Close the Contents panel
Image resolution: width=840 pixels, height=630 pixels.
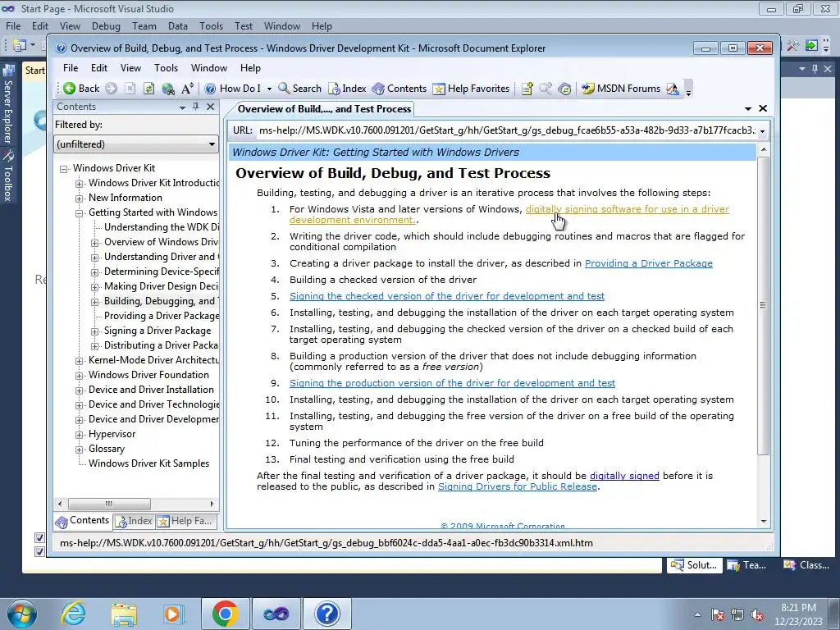[211, 107]
